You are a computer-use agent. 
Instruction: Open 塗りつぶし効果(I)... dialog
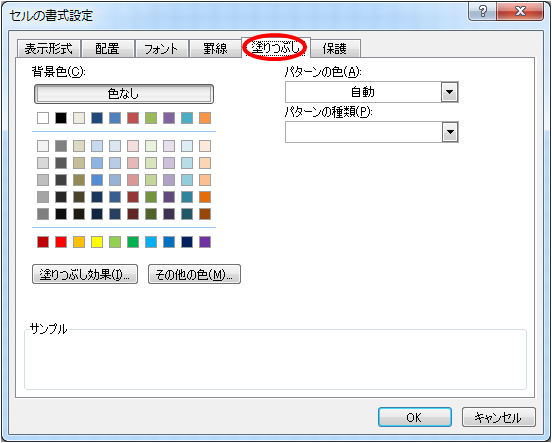tap(84, 274)
